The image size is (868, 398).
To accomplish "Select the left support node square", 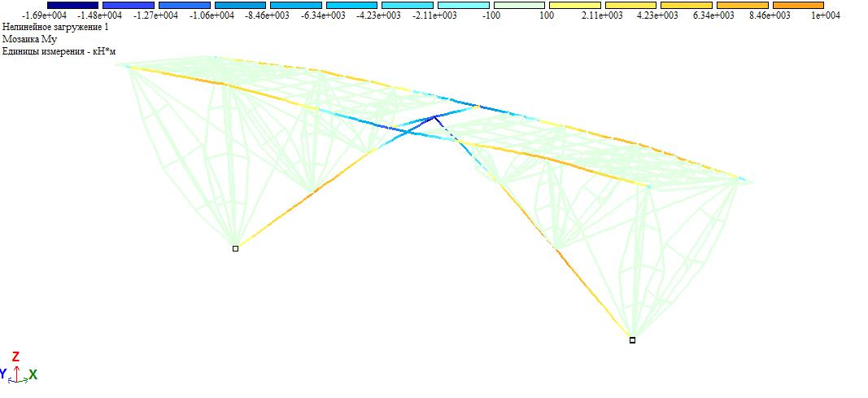I will (x=235, y=248).
